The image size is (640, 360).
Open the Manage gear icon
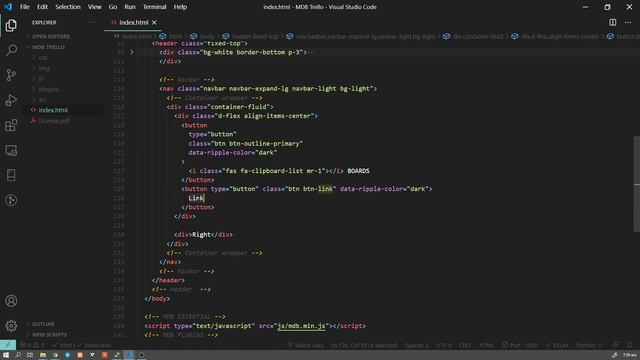pyautogui.click(x=11, y=325)
